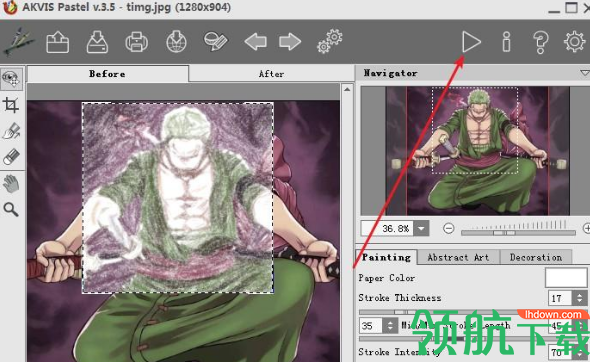Run processing with the play button
Image resolution: width=590 pixels, height=362 pixels.
click(471, 42)
